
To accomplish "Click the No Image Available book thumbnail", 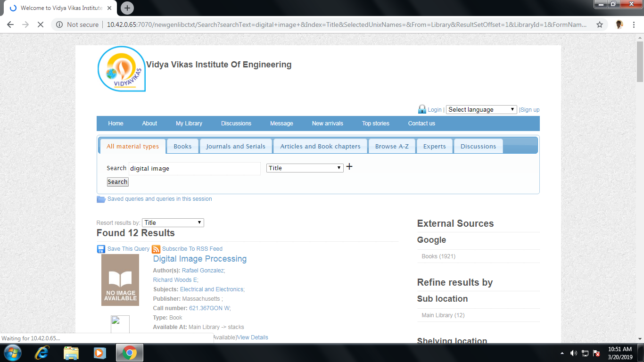I will (120, 280).
